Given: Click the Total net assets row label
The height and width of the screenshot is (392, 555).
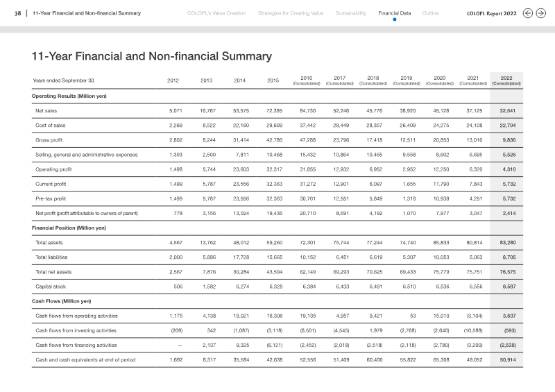Looking at the screenshot, I should pos(53,272).
